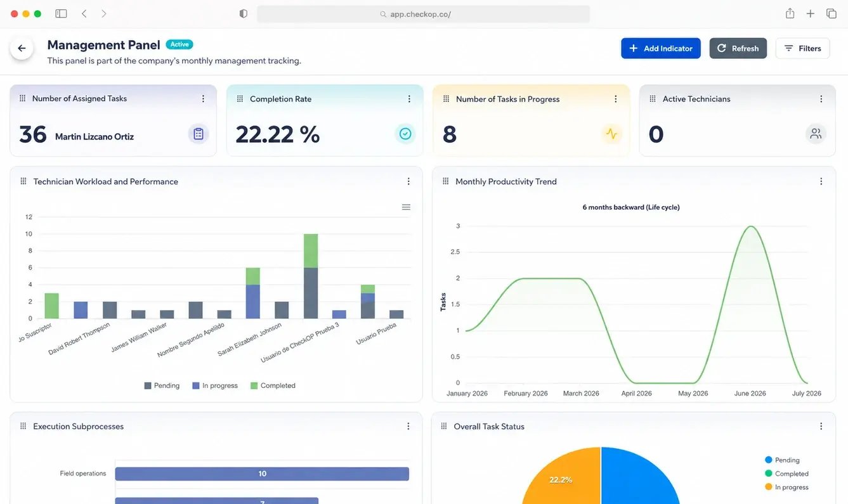The height and width of the screenshot is (504, 848).
Task: Open the Number of Assigned Tasks card menu
Action: [x=203, y=99]
